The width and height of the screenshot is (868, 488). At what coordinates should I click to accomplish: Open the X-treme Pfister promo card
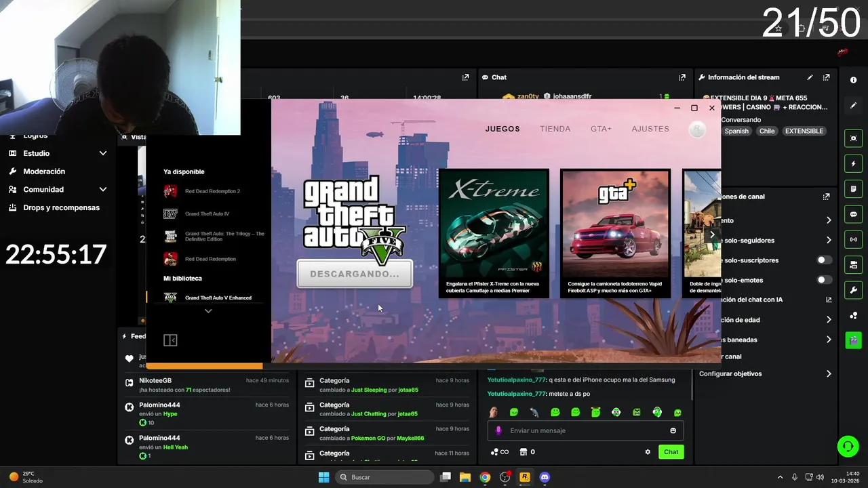(x=494, y=233)
